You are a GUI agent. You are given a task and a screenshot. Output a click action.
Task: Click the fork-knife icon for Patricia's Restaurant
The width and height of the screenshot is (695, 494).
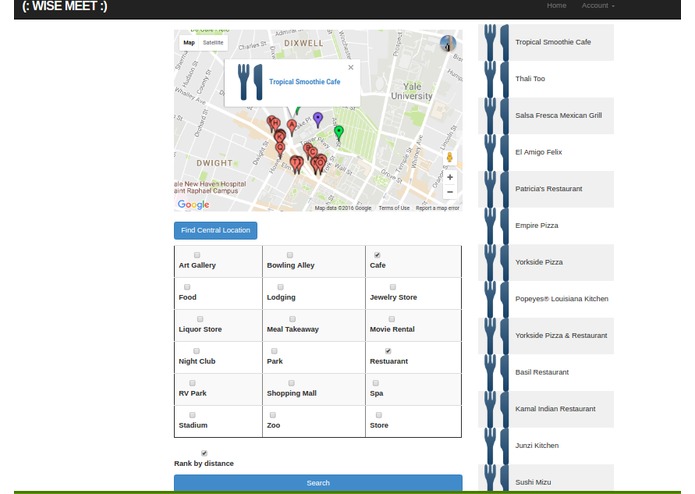click(496, 189)
